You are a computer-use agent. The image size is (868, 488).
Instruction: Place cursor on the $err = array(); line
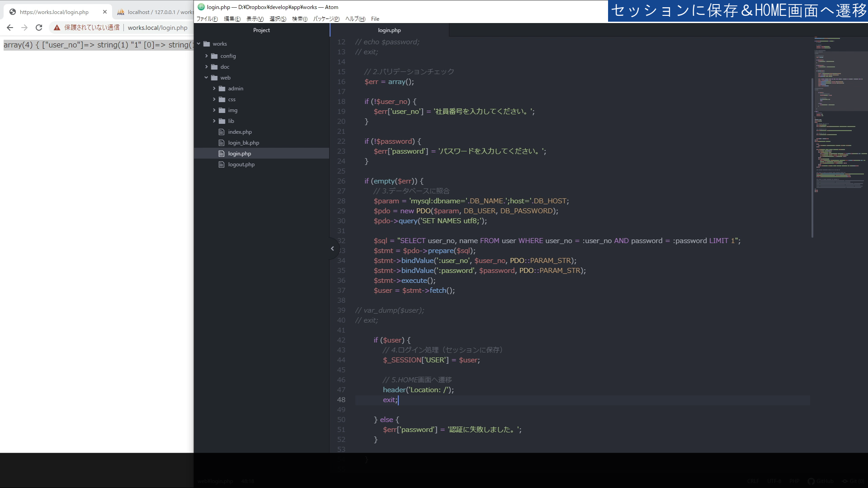pyautogui.click(x=389, y=82)
